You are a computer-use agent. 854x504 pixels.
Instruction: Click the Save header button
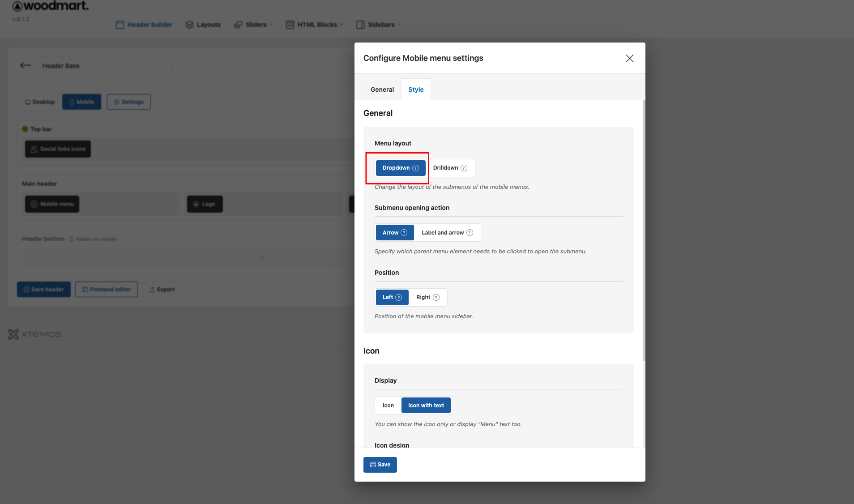tap(44, 290)
